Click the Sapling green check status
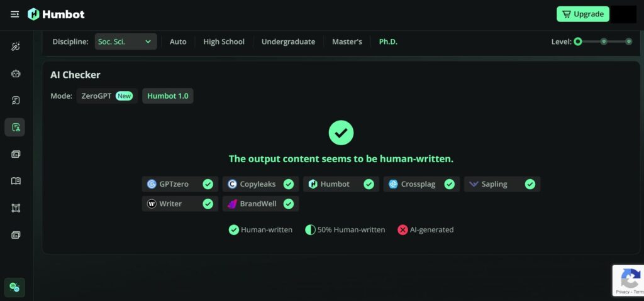Image resolution: width=644 pixels, height=301 pixels. (530, 184)
